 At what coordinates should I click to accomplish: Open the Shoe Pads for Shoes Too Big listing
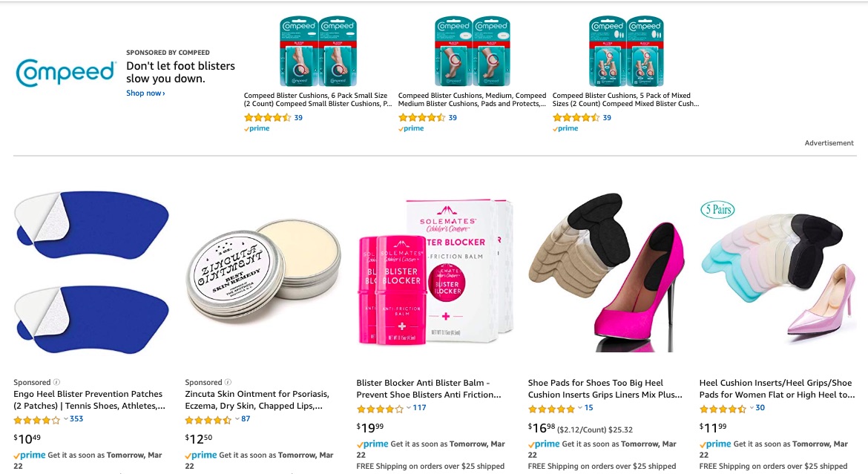[x=605, y=389]
